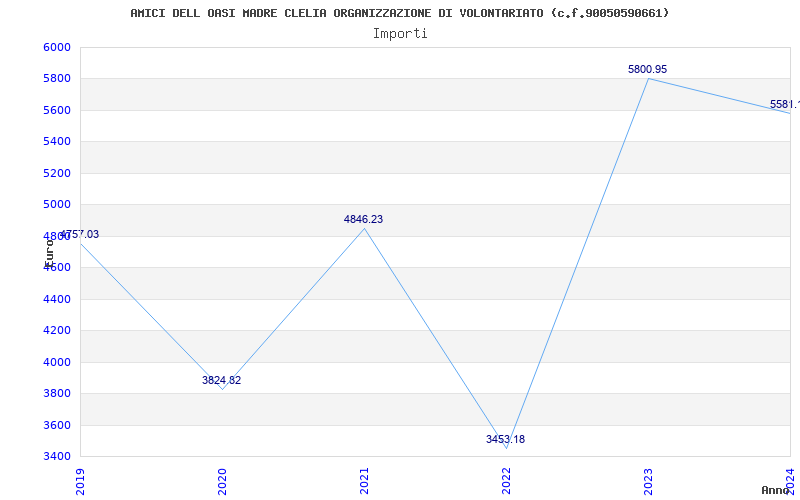Screen dimensions: 800x500
Task: Click the 'Euro' y-axis title
Action: (49, 253)
